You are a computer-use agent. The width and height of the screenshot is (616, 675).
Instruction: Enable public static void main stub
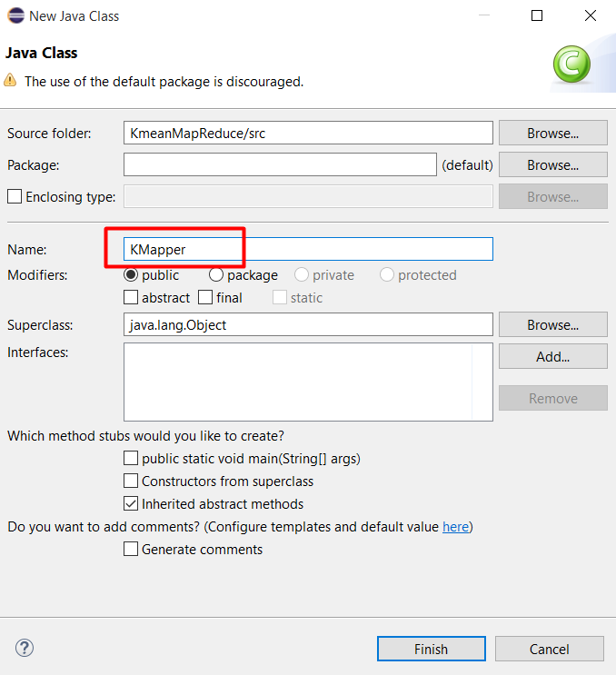[x=131, y=459]
